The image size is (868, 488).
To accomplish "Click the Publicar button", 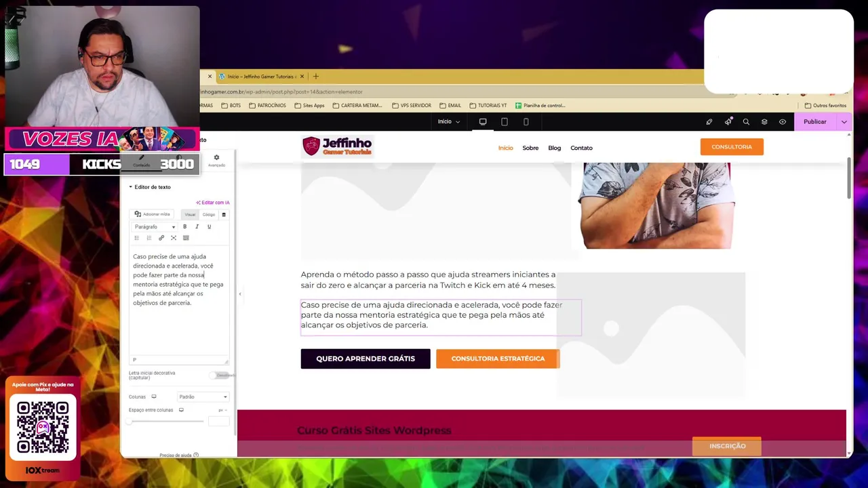I will 815,122.
